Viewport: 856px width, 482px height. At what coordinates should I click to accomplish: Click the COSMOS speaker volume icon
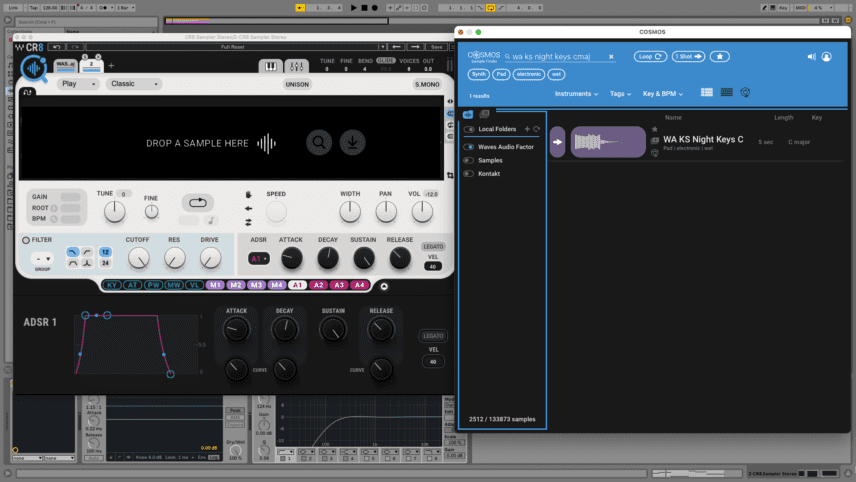click(811, 57)
